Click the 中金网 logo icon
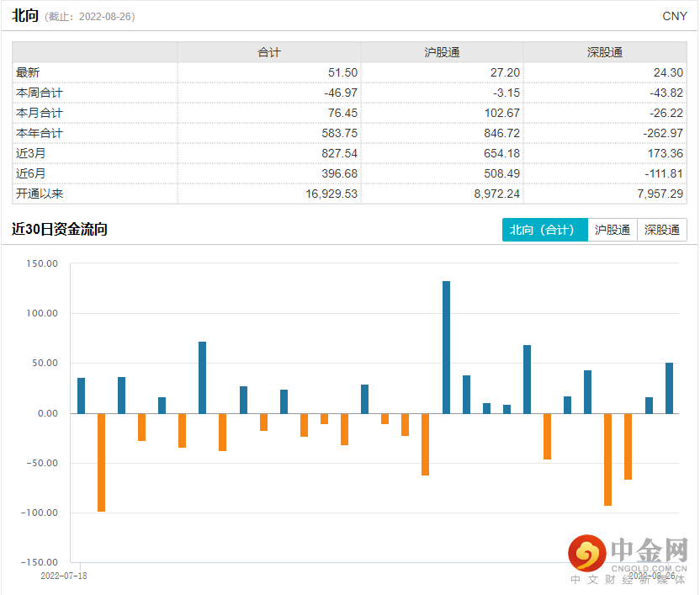The width and height of the screenshot is (700, 595). [587, 553]
